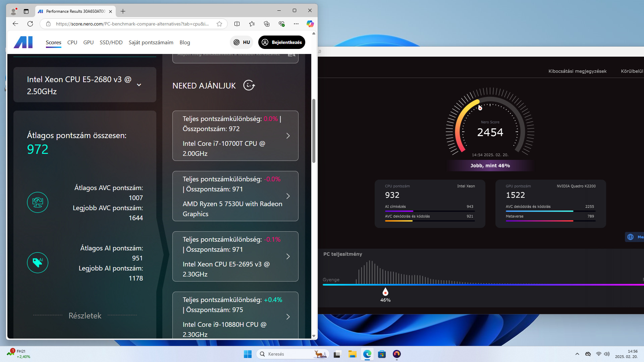Open the browser split screen icon
644x362 pixels.
(x=237, y=24)
